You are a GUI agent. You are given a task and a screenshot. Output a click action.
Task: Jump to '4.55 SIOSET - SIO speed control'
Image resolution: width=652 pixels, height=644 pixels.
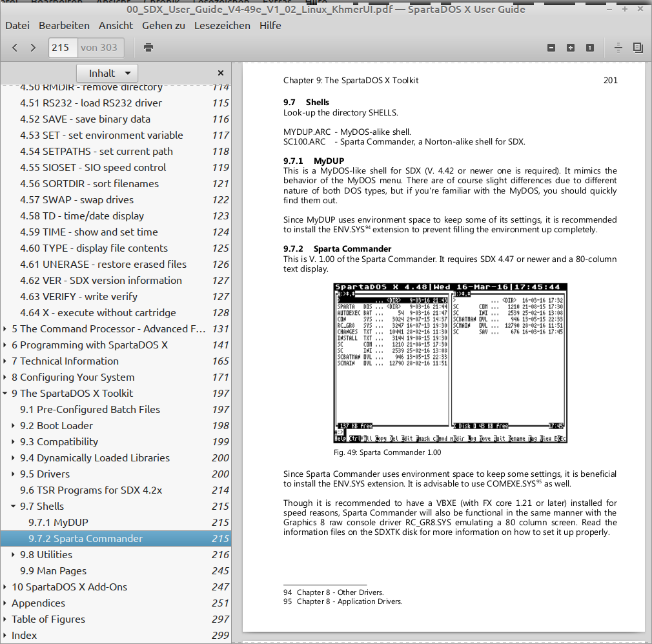click(x=116, y=168)
